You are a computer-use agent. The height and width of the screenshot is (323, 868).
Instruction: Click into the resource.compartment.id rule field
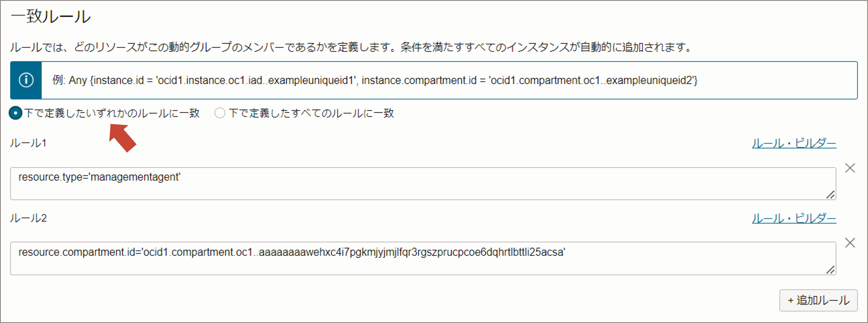423,258
